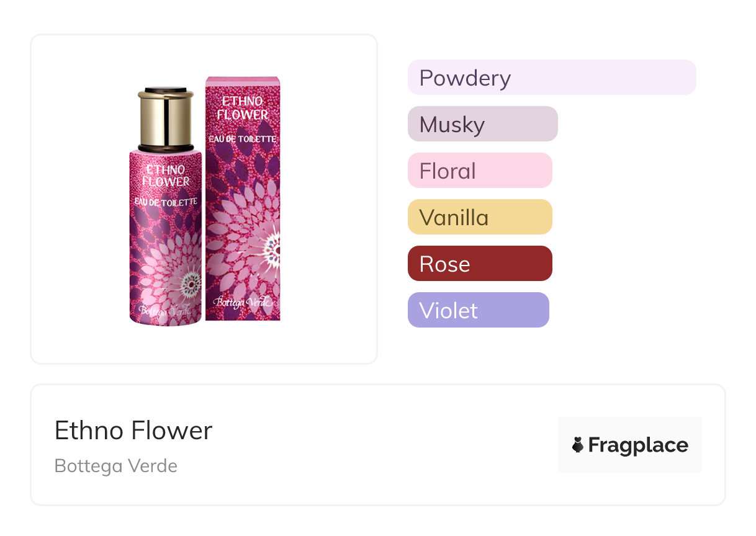Select the Musky accord tag

click(482, 124)
